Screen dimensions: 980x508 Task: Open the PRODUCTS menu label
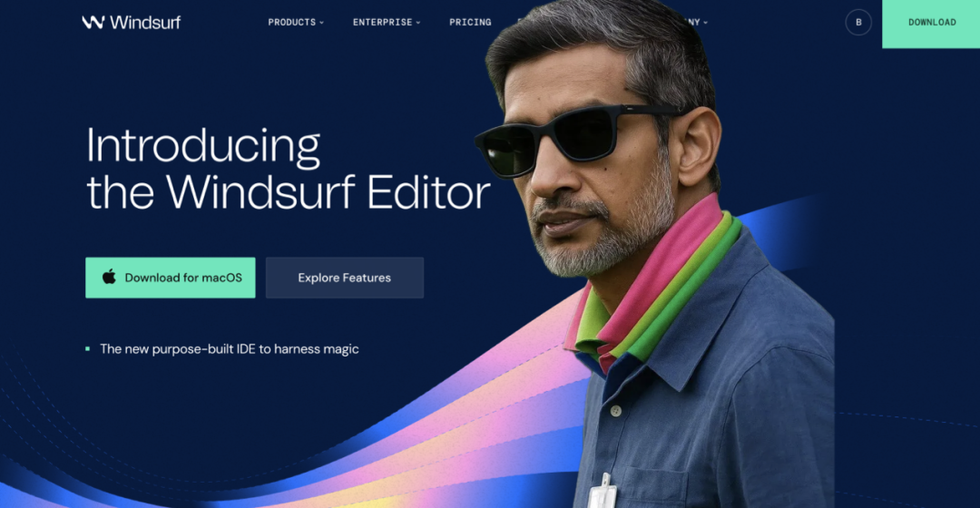pos(292,23)
